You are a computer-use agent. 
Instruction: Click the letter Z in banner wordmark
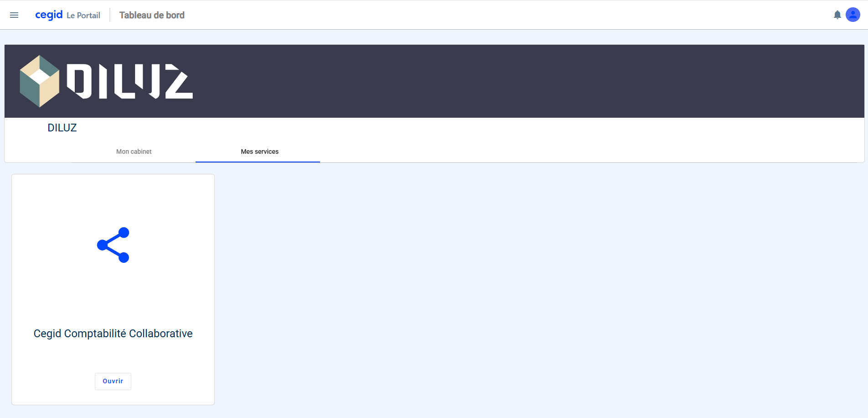[x=179, y=81]
